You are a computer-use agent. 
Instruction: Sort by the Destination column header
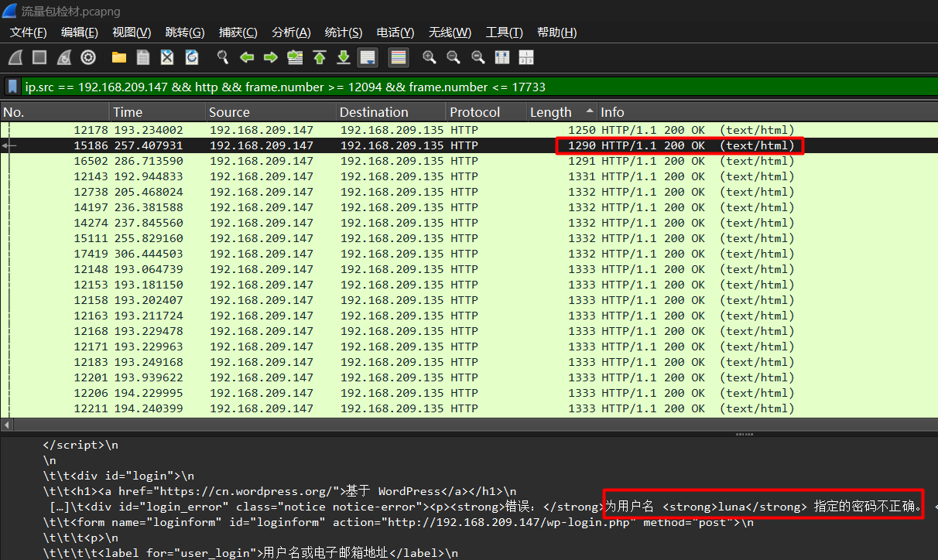pos(391,112)
